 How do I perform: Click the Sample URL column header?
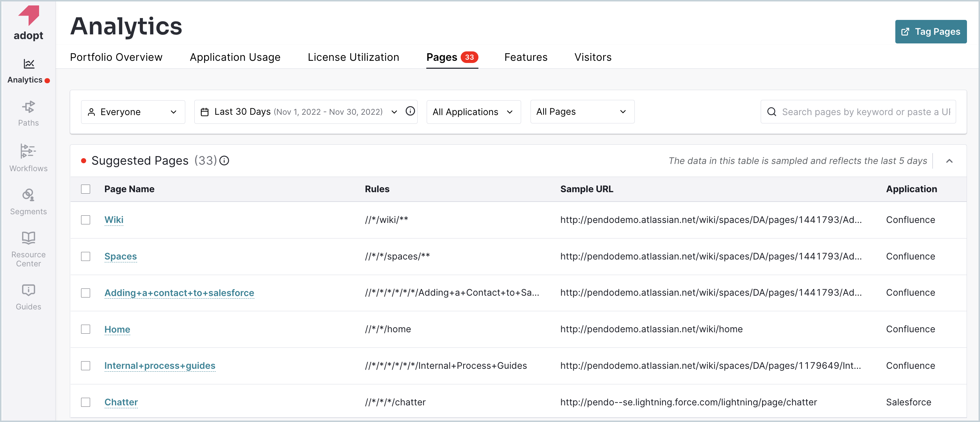pyautogui.click(x=587, y=189)
